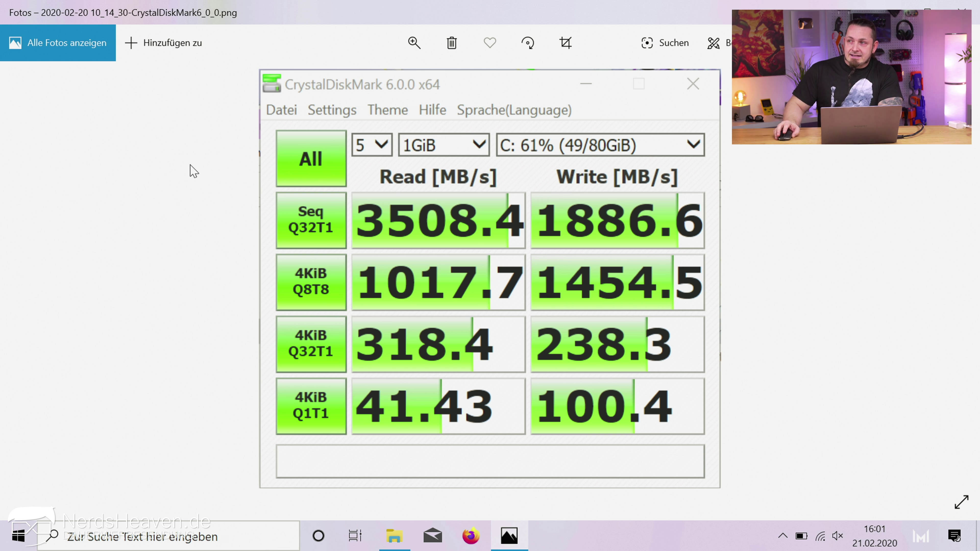Click the battery status tray icon
Image resolution: width=980 pixels, height=551 pixels.
(801, 536)
